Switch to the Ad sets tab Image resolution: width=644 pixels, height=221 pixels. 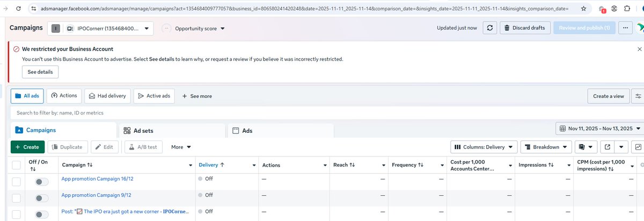click(x=172, y=131)
